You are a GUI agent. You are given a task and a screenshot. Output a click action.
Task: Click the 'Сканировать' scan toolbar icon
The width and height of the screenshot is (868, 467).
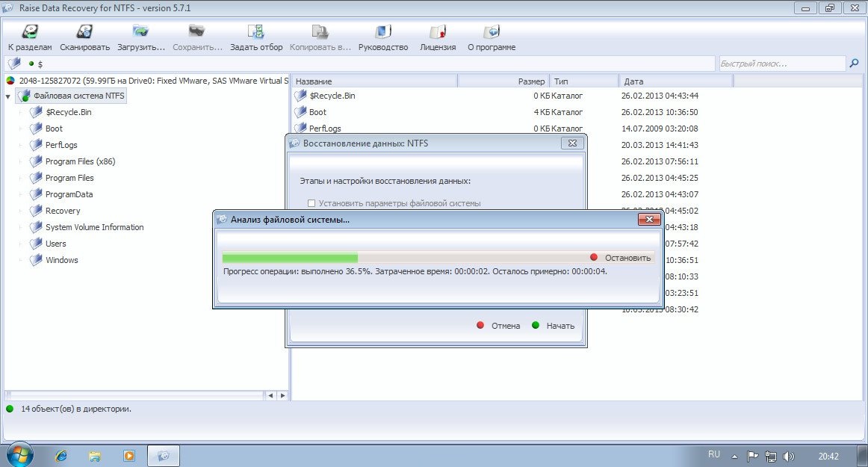[84, 37]
